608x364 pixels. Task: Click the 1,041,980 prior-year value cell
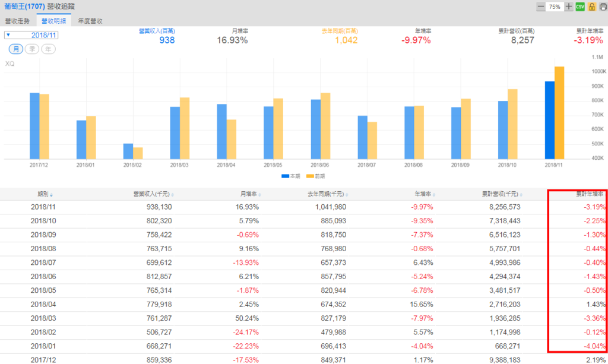pyautogui.click(x=331, y=207)
